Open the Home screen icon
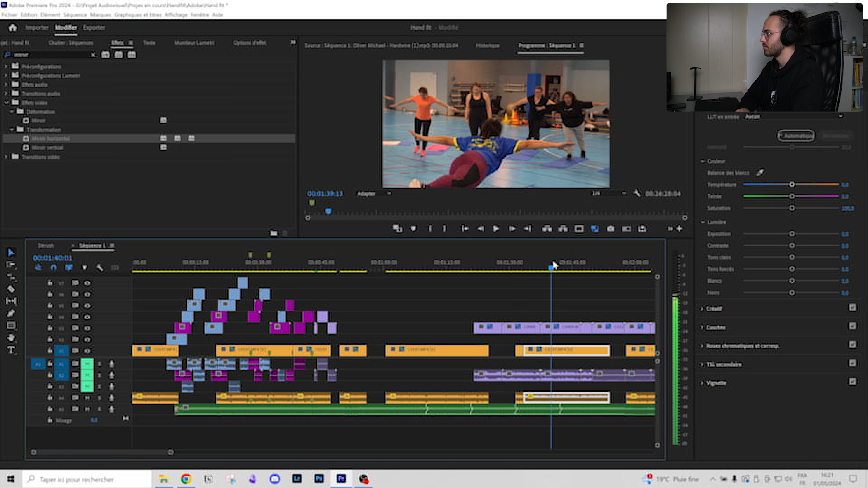The height and width of the screenshot is (488, 868). (x=13, y=28)
